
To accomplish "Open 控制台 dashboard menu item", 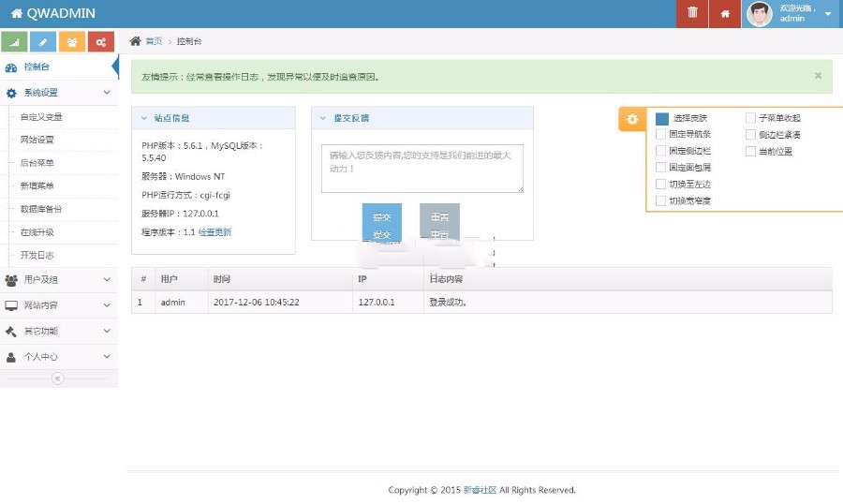I will [x=59, y=67].
